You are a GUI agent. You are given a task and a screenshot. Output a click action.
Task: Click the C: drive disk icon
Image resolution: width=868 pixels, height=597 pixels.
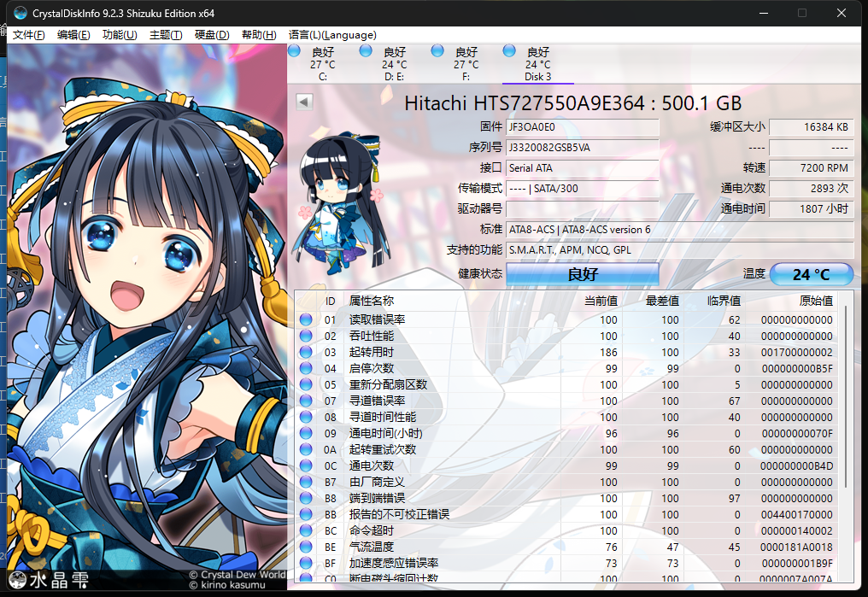[295, 51]
